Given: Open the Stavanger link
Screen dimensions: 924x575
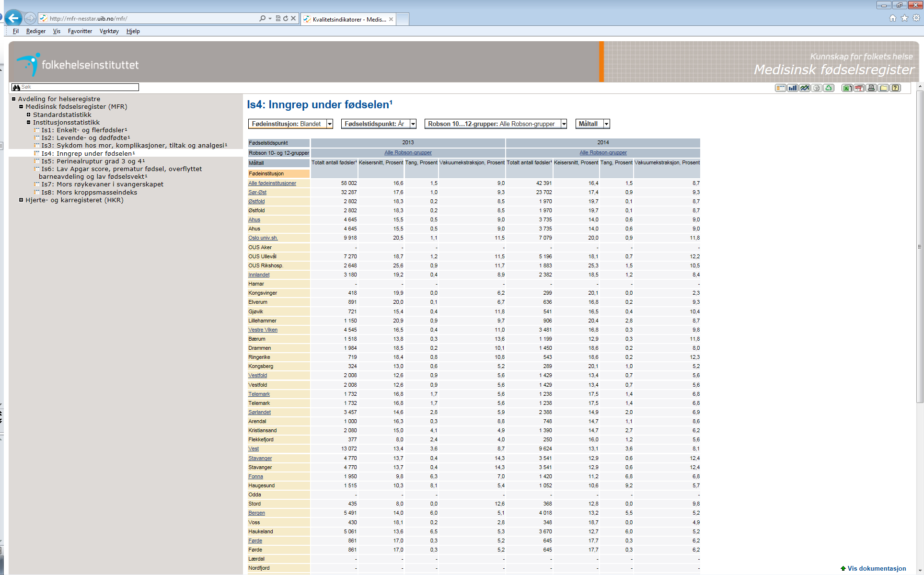Looking at the screenshot, I should 260,458.
